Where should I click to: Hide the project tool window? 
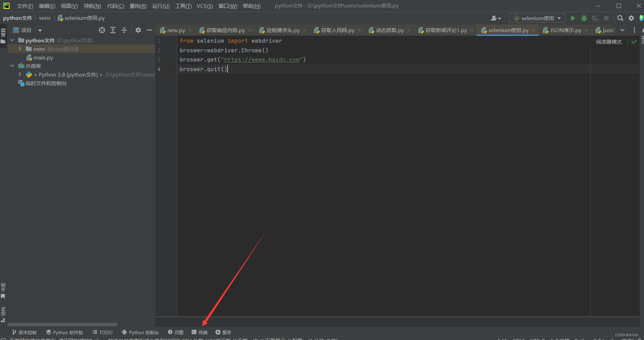[150, 30]
